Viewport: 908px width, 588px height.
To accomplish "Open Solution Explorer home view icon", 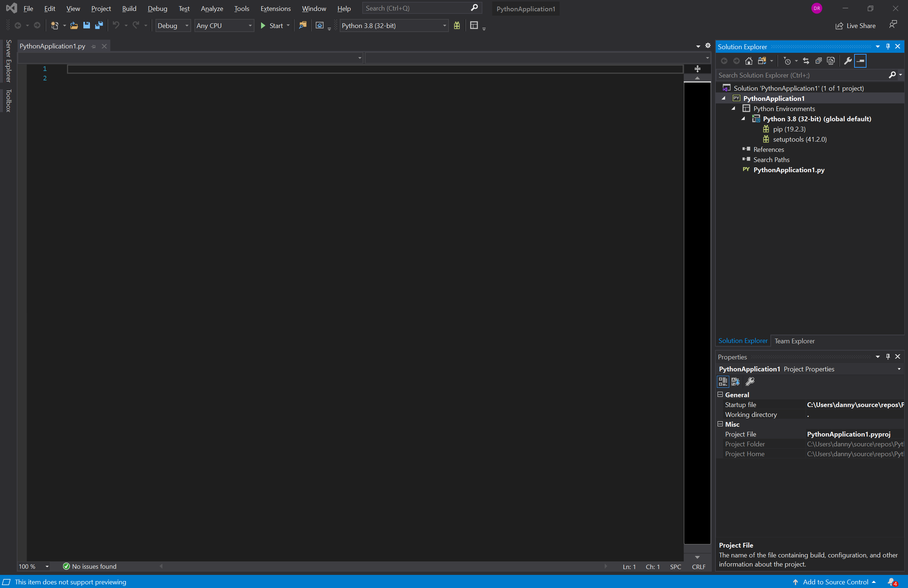I will click(749, 61).
